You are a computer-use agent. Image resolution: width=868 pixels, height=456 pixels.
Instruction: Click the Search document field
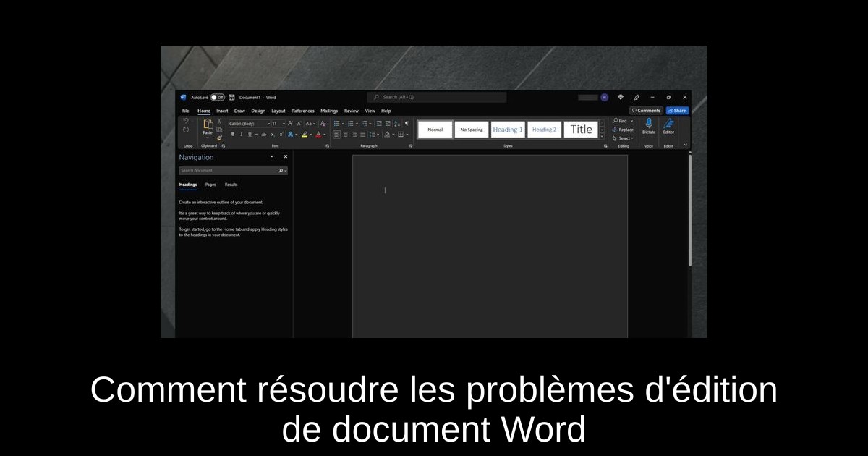pyautogui.click(x=233, y=171)
